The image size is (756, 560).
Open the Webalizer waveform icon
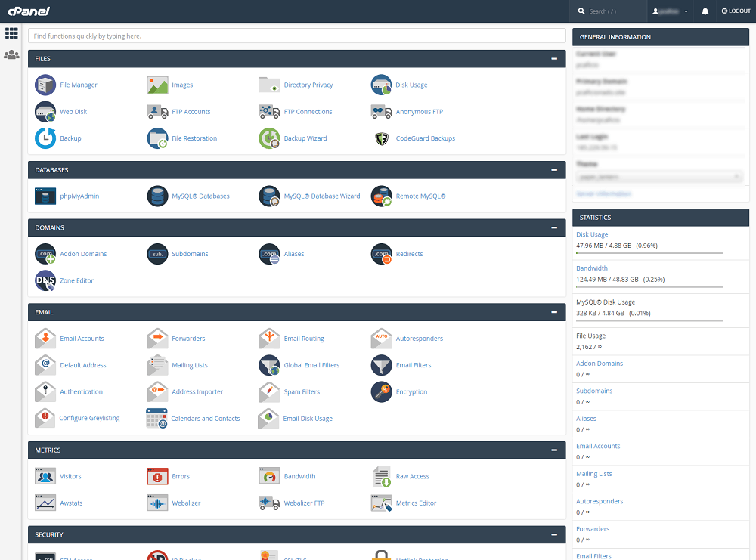[157, 503]
